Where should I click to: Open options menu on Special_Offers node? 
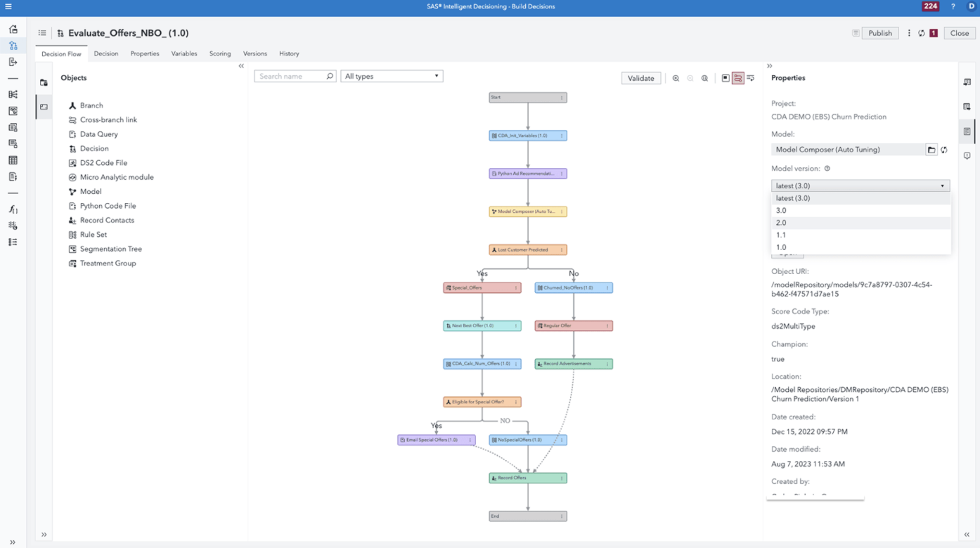(x=516, y=288)
